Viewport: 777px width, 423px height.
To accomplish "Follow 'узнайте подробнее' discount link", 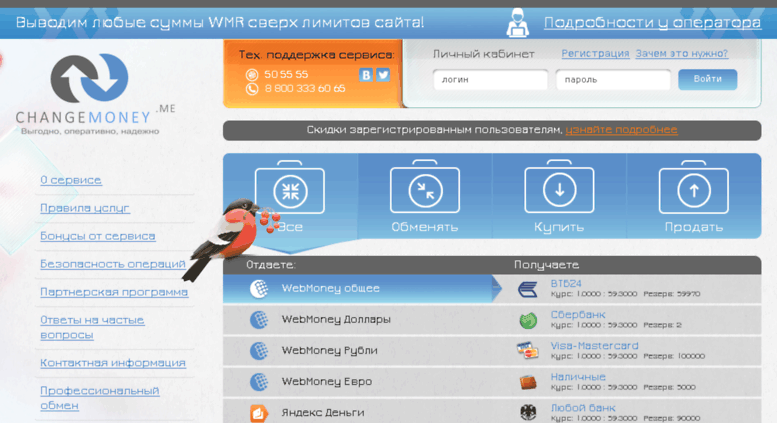I will click(x=621, y=130).
